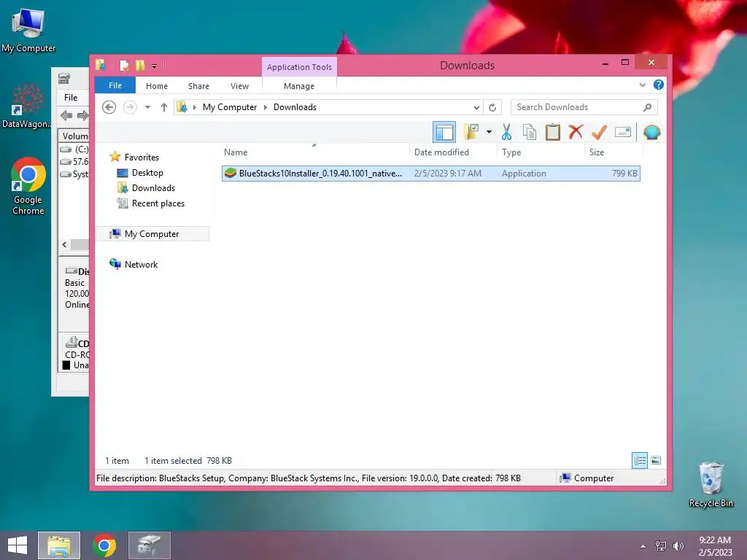
Task: Click the quick access New folder icon
Action: pos(139,65)
